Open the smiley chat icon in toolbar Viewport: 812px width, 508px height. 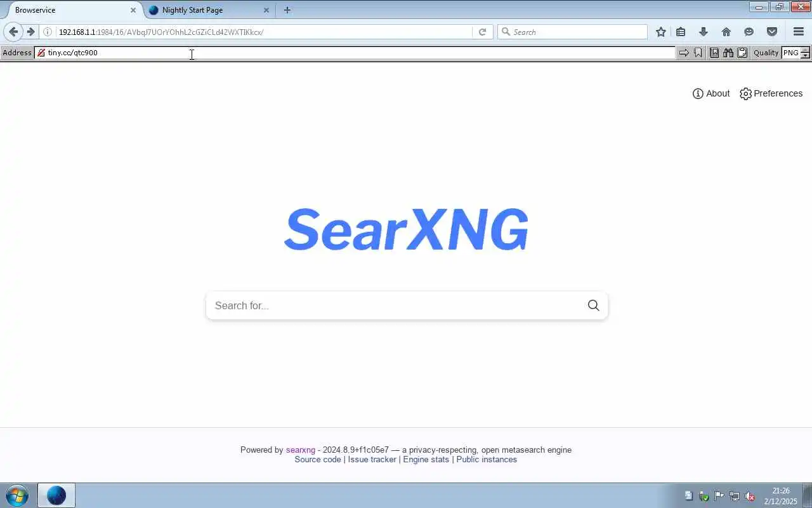(x=749, y=32)
